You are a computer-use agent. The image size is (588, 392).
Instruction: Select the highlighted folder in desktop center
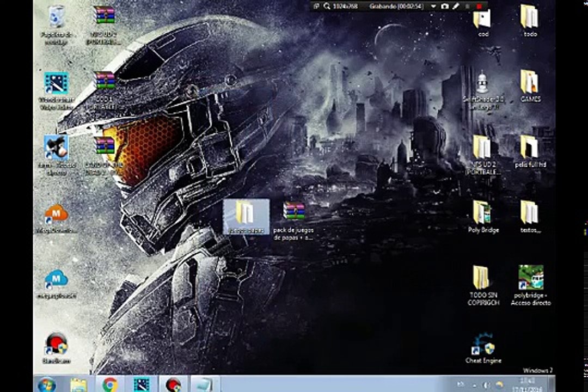pos(247,217)
